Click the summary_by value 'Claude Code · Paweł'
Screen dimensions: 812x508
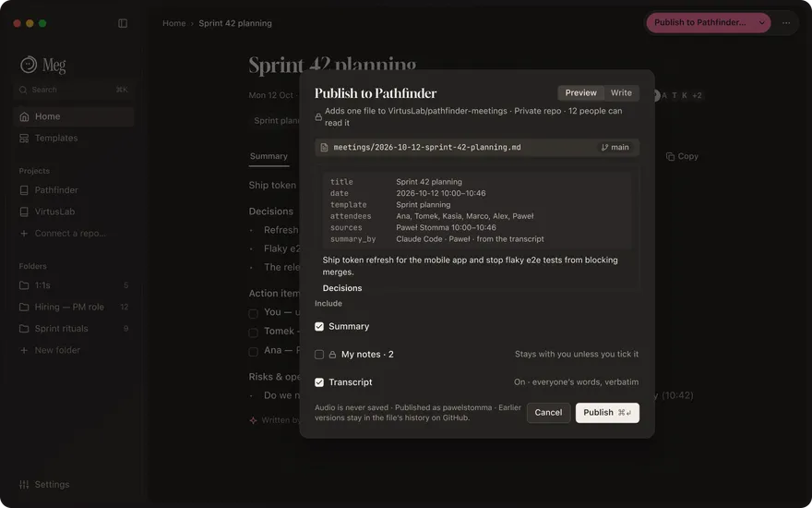click(433, 239)
